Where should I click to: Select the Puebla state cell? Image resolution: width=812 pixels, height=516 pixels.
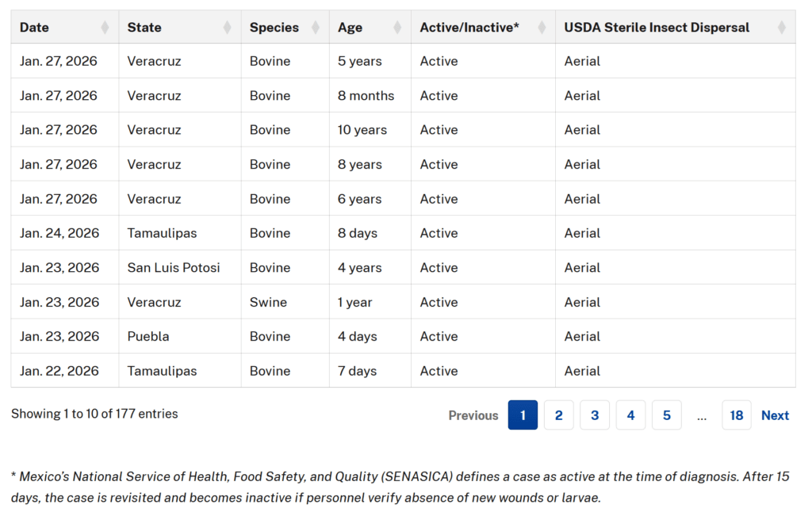(x=148, y=336)
